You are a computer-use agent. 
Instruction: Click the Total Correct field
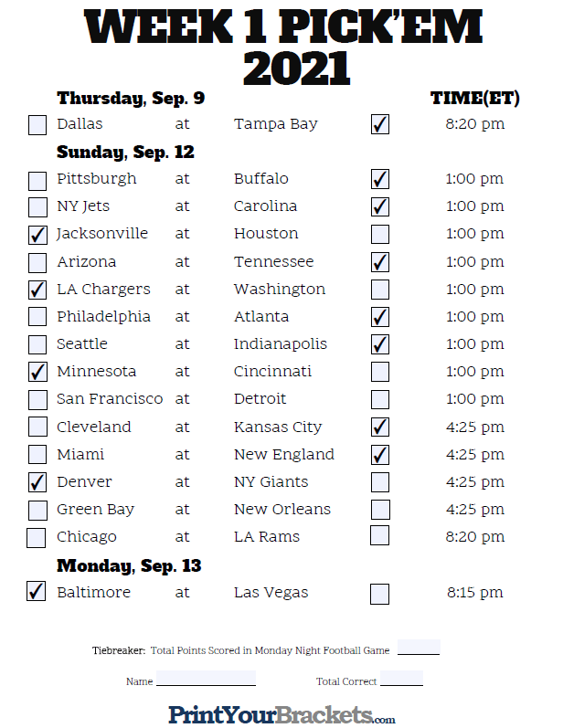401,679
